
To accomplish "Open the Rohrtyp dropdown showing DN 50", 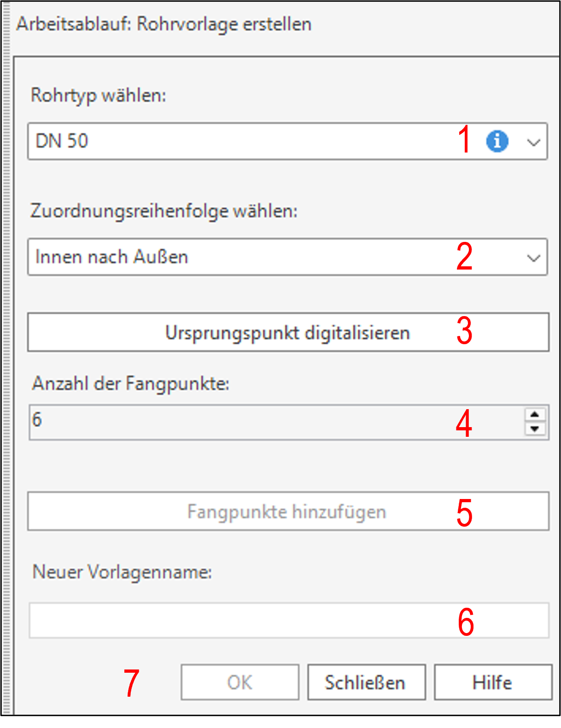I will tap(533, 141).
